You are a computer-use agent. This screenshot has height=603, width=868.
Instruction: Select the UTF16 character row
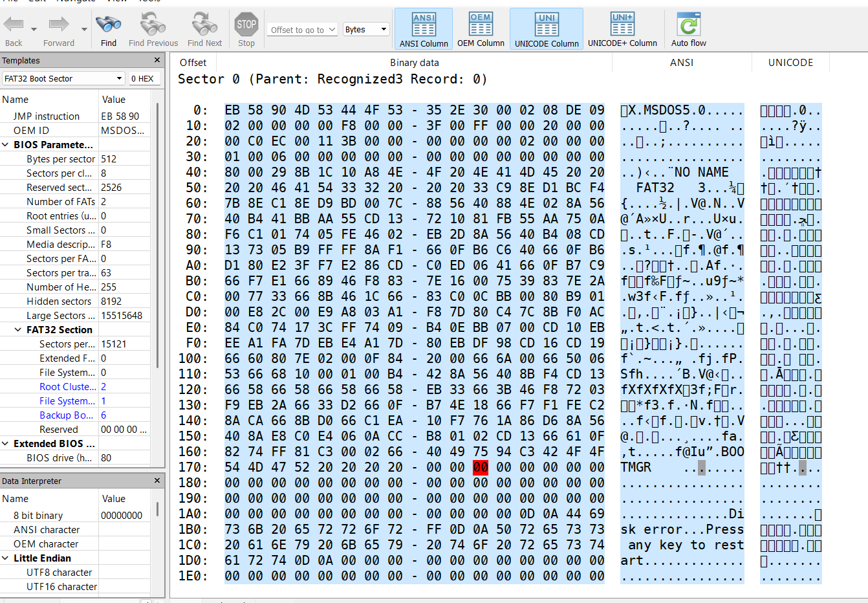tap(75, 587)
